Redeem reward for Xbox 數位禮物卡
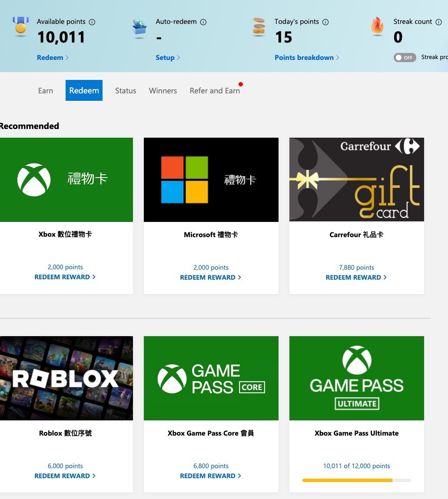This screenshot has width=448, height=499. point(65,277)
